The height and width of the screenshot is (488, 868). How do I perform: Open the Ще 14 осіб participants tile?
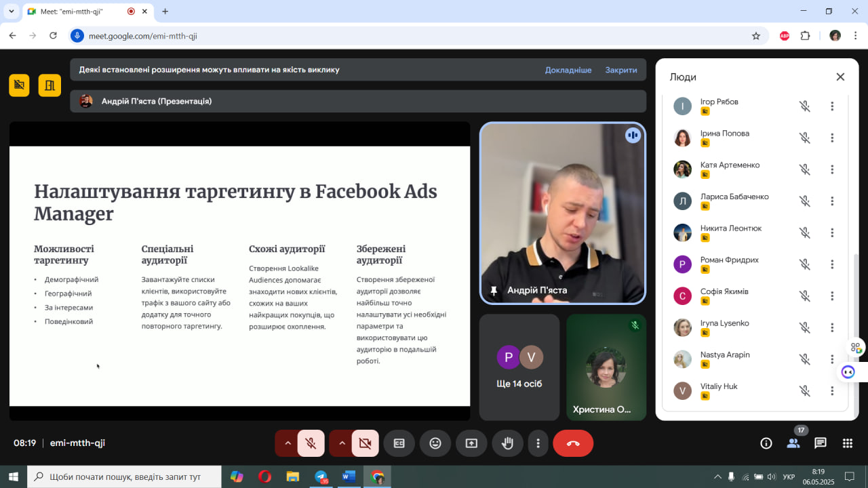tap(519, 367)
